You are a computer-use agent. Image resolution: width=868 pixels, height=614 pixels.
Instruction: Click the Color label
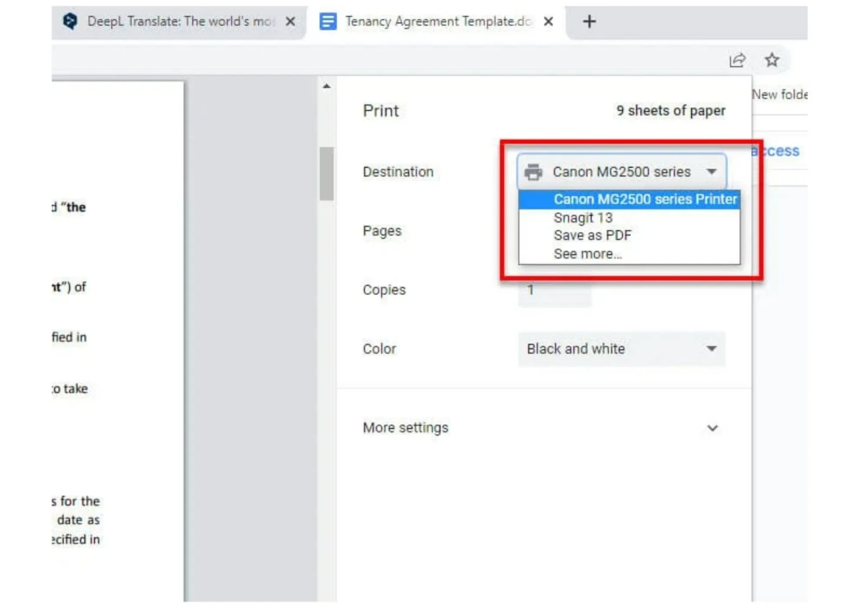coord(379,349)
